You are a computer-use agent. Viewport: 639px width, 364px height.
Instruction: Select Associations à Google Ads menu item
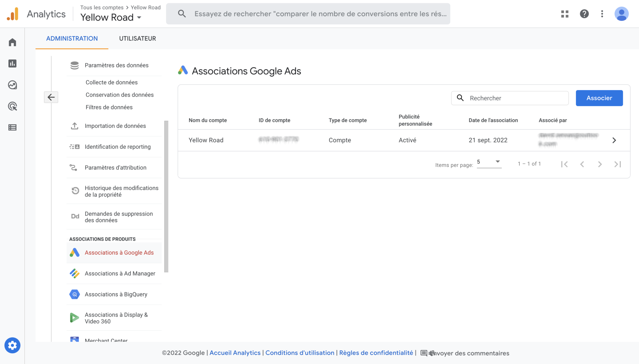point(114,253)
